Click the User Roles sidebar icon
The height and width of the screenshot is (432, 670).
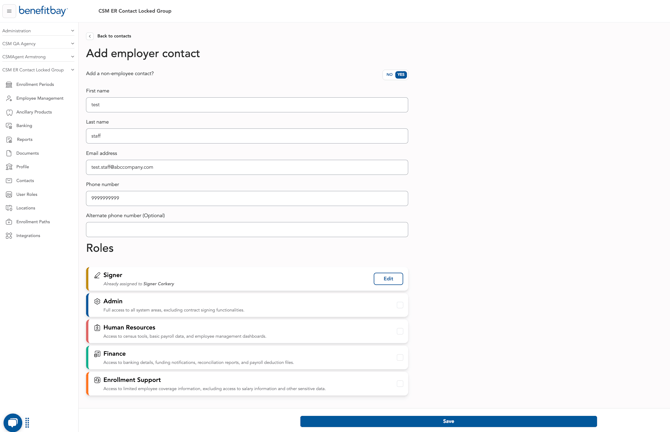[x=9, y=195]
